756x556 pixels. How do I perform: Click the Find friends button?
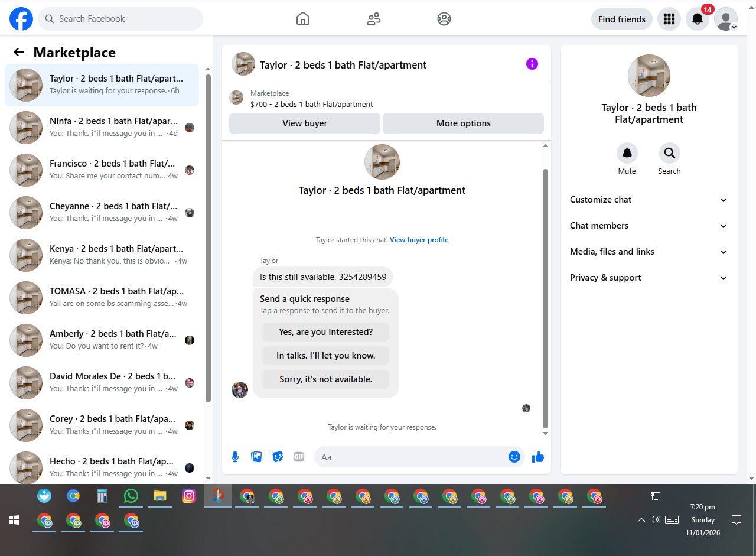click(x=622, y=19)
